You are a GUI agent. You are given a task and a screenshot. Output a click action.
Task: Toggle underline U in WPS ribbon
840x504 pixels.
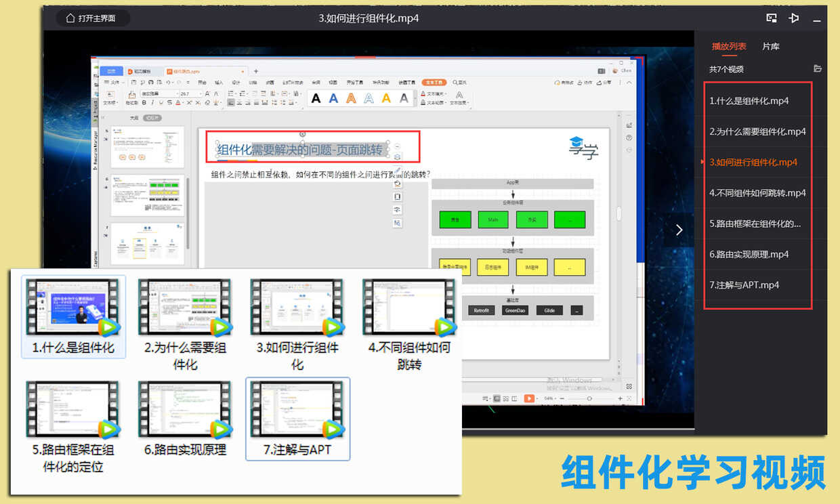click(x=161, y=102)
